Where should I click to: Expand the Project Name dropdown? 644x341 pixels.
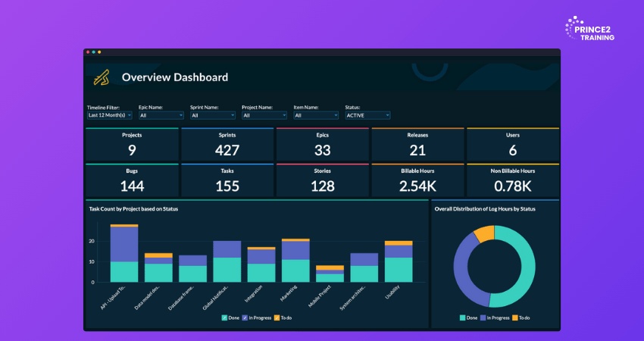(264, 115)
